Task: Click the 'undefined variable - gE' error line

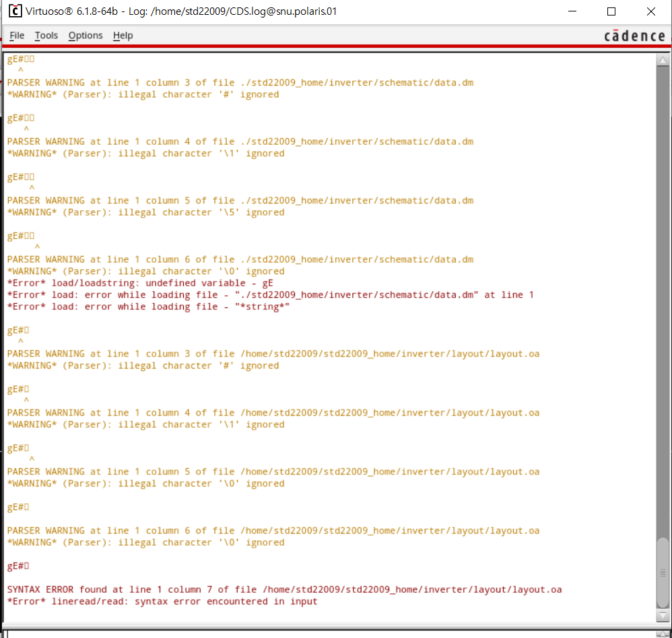Action: tap(140, 283)
